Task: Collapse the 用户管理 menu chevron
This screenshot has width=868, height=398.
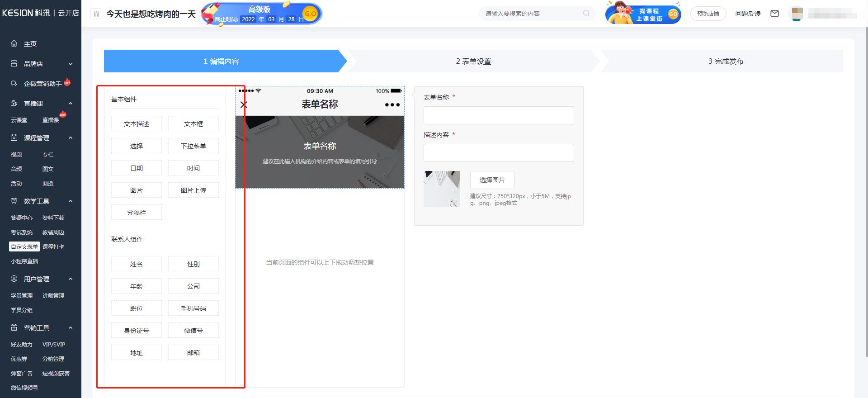Action: [x=71, y=279]
